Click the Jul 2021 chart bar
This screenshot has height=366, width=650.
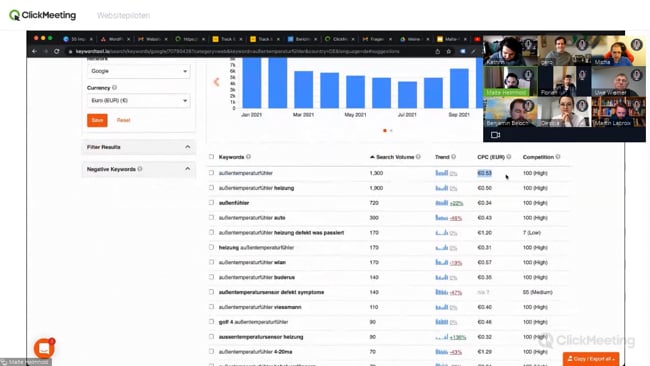tap(407, 95)
